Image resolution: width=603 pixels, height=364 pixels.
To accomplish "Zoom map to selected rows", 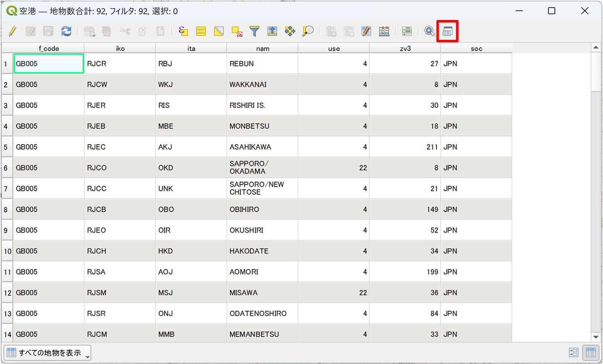I will [x=308, y=31].
